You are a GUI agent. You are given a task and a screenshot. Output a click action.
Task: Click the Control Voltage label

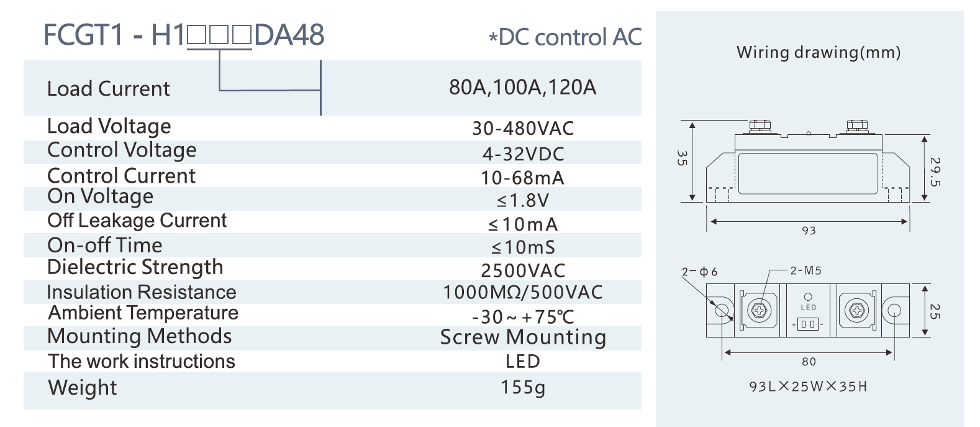point(122,150)
